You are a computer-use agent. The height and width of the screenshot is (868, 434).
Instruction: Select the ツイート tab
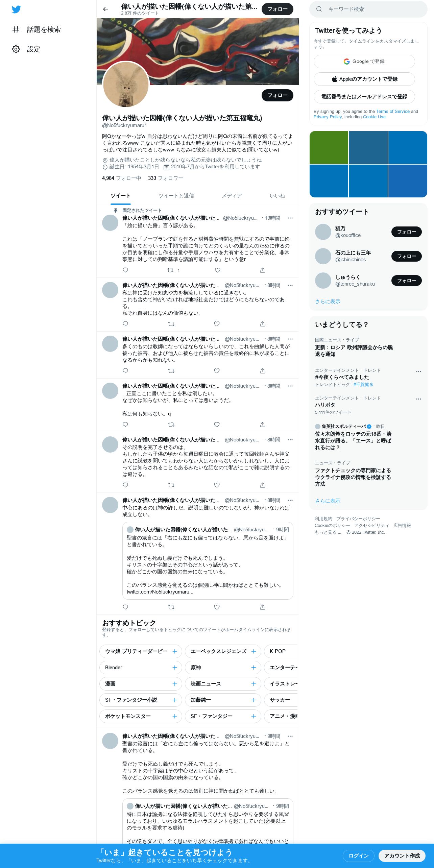(x=120, y=196)
